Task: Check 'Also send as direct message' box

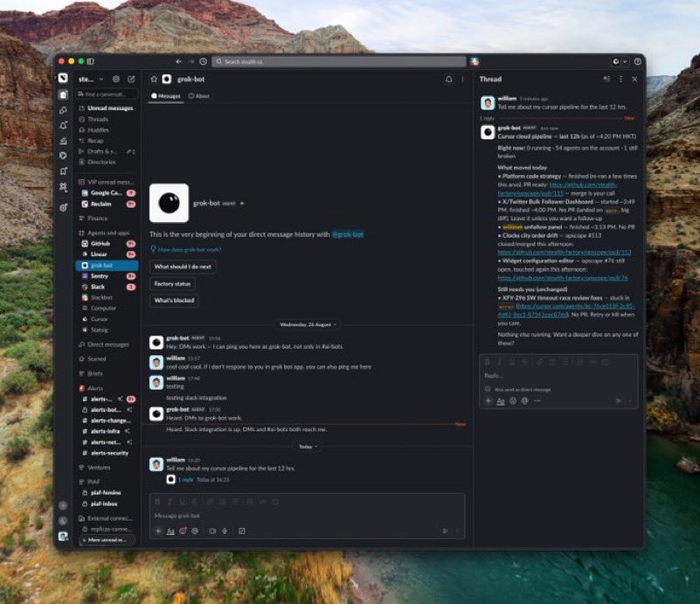Action: pyautogui.click(x=488, y=389)
